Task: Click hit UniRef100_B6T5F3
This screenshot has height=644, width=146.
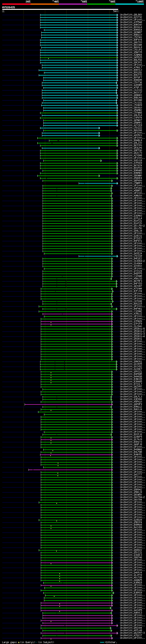Action: 131,281
